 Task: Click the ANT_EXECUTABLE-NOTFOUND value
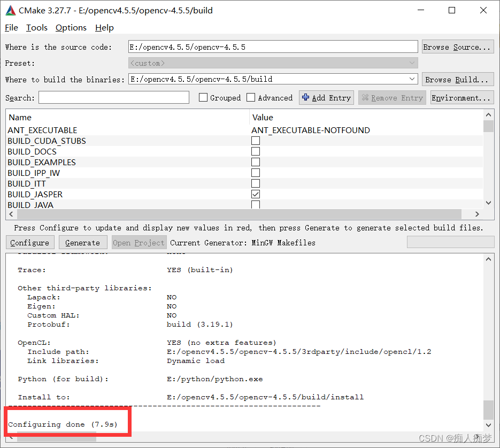[311, 130]
